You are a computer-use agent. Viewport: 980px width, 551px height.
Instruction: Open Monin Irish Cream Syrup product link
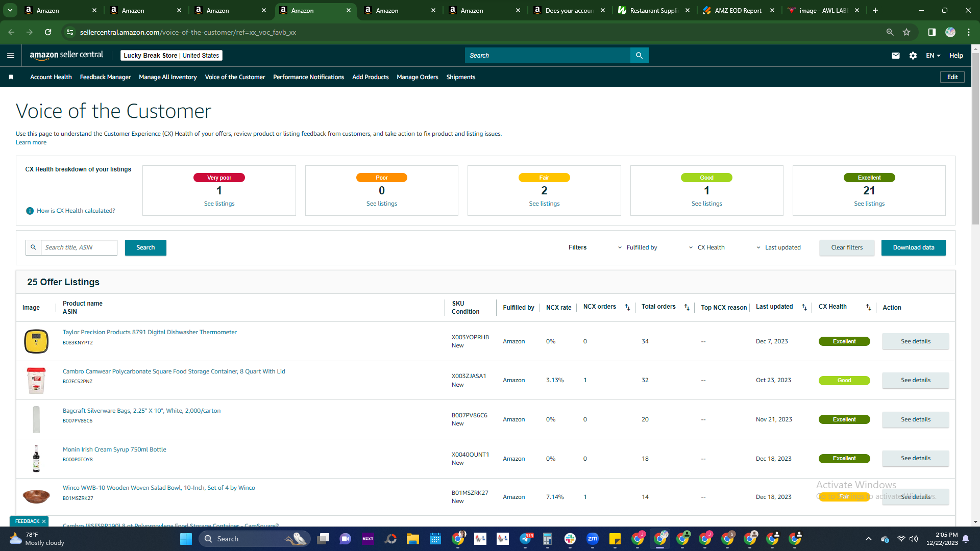[x=114, y=449]
